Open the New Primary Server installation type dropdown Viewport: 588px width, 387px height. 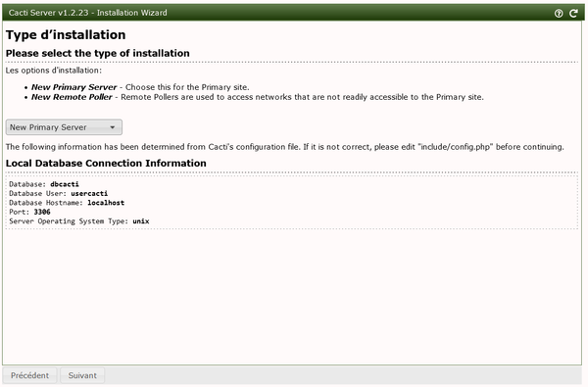click(x=64, y=127)
